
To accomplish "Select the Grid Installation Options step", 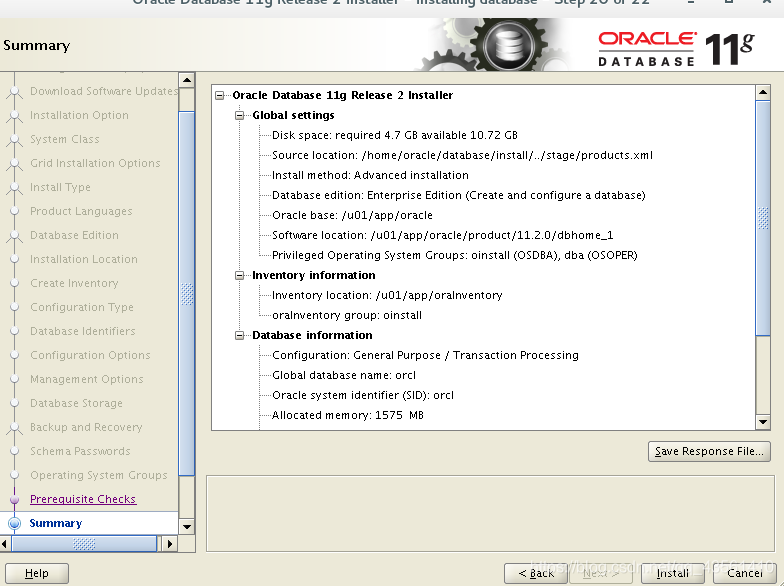I will (x=96, y=163).
